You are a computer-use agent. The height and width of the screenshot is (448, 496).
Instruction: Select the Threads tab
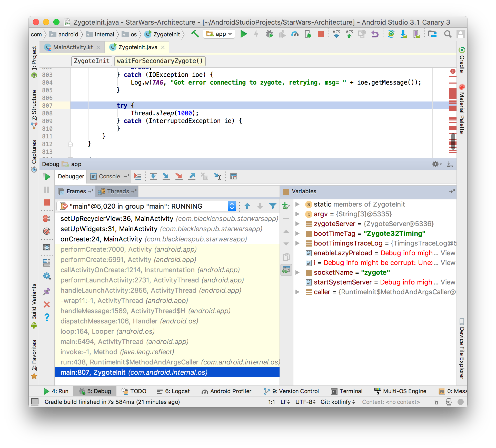tap(117, 191)
